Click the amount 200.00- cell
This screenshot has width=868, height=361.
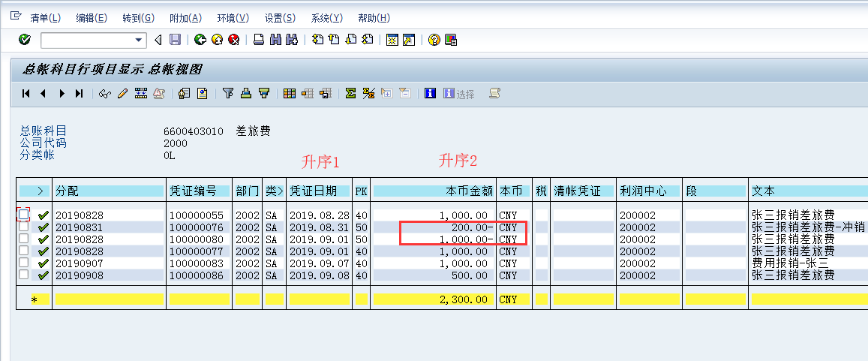[x=434, y=227]
